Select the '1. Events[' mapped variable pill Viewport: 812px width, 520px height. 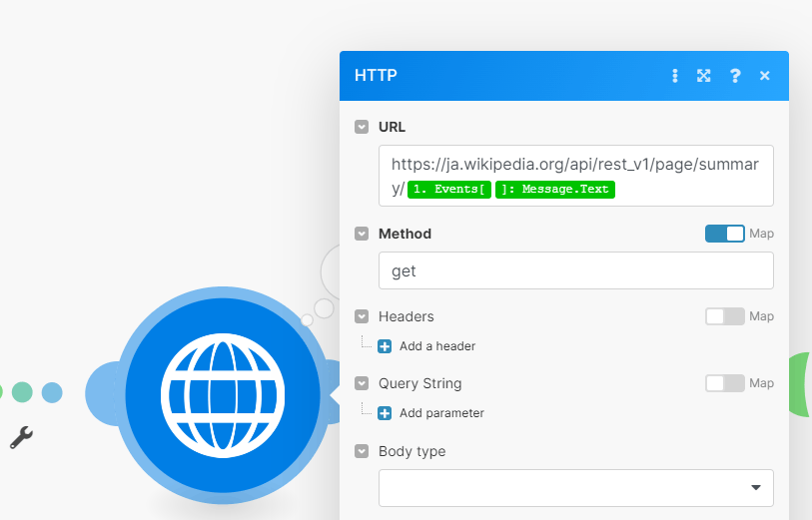pos(449,190)
